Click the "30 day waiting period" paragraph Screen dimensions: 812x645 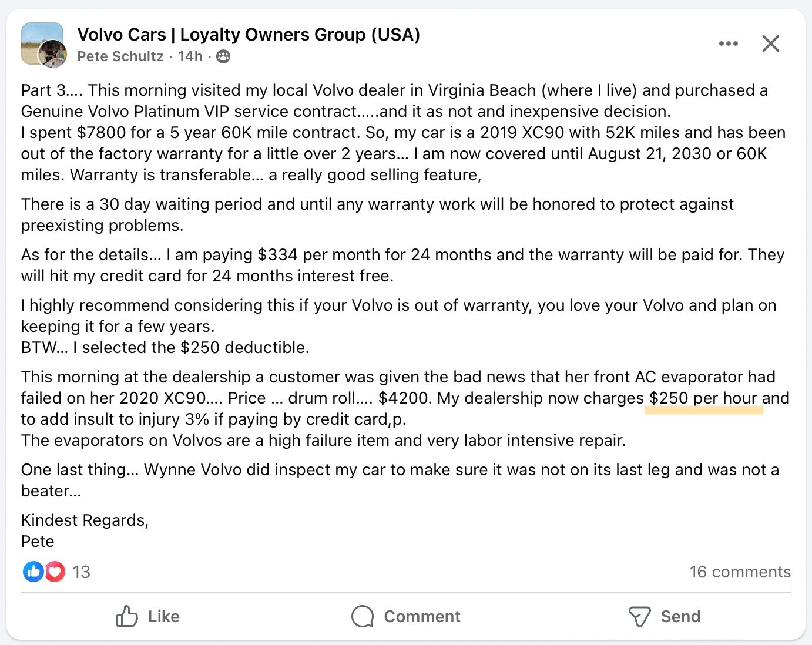(376, 214)
